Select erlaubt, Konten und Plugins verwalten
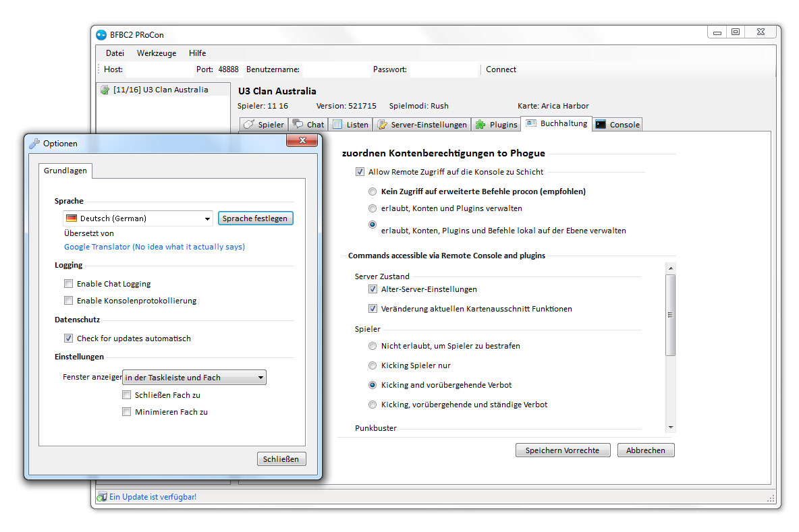Image resolution: width=799 pixels, height=532 pixels. coord(373,208)
